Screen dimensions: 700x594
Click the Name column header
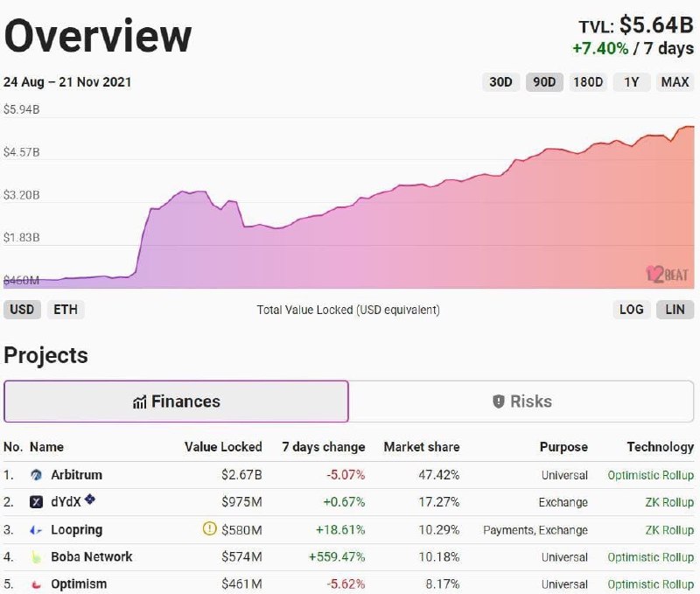[46, 447]
